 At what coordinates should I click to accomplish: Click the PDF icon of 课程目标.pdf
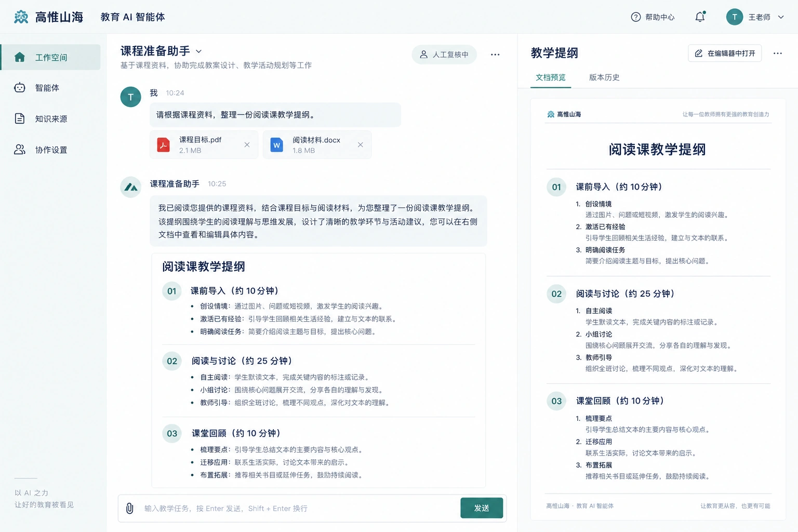(x=163, y=145)
